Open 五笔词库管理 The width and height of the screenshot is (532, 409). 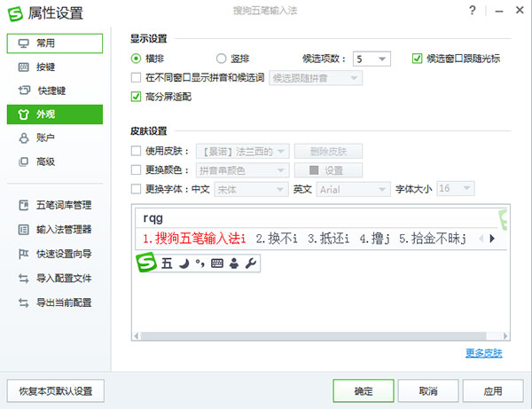pos(55,205)
